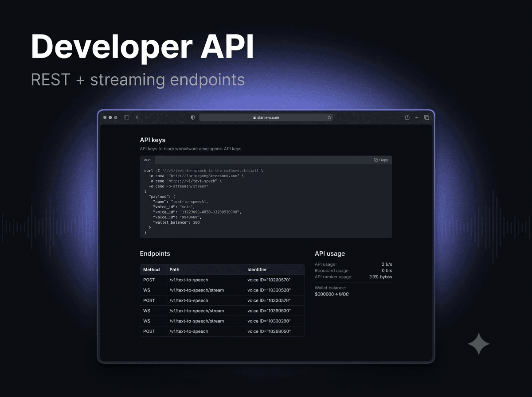Click the Endpoints heading
The image size is (532, 397).
coord(155,254)
